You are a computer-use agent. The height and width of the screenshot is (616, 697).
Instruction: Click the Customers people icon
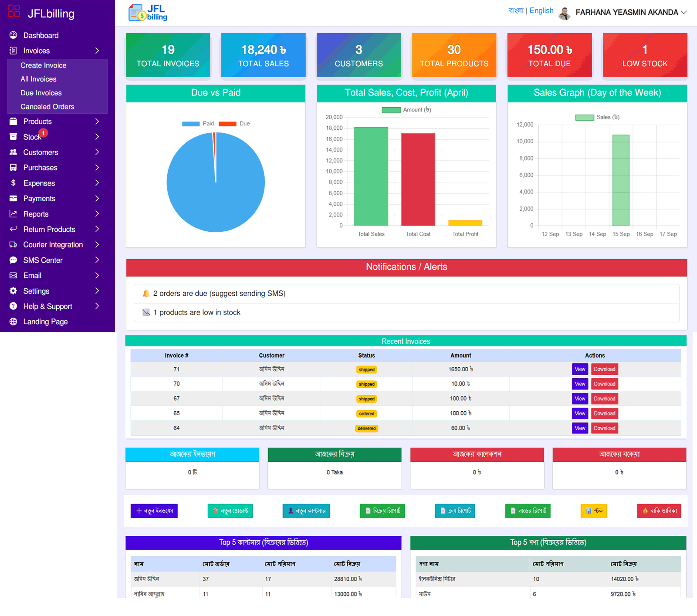click(x=14, y=152)
